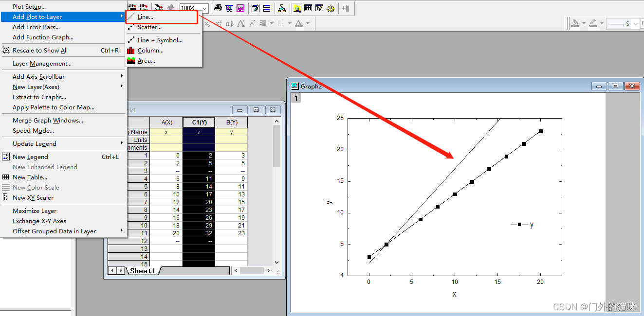Choose Line + Symbol... plot type
The height and width of the screenshot is (316, 644).
coord(164,40)
